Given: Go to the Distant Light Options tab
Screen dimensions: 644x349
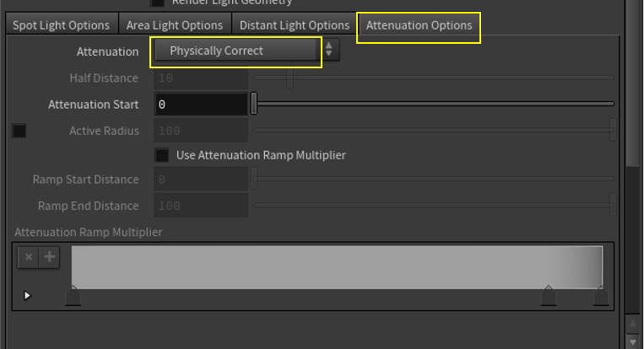Looking at the screenshot, I should pos(294,25).
